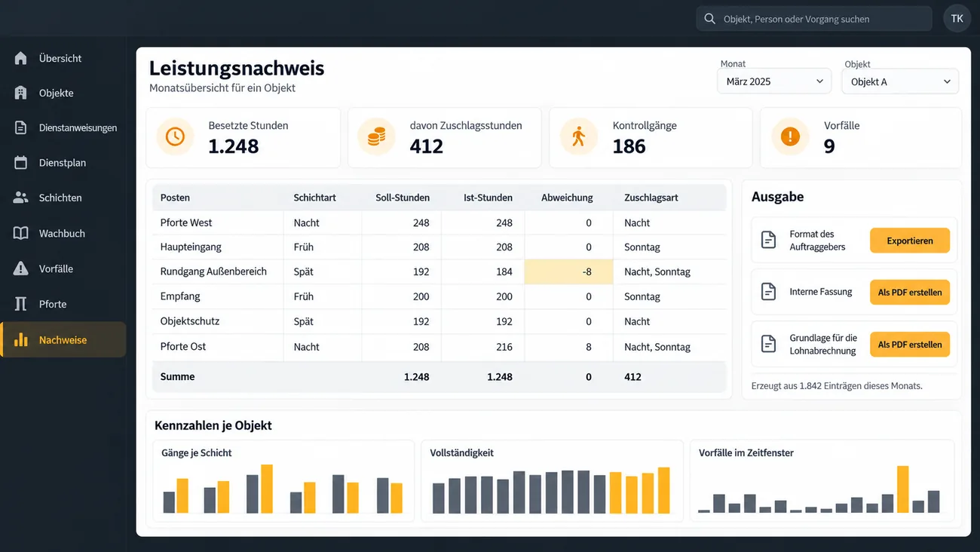Click the magnifier icon in search bar
This screenshot has width=980, height=552.
click(709, 19)
